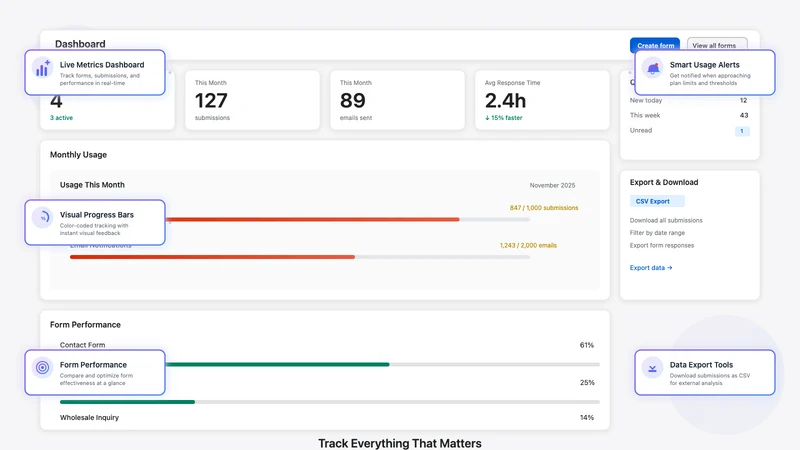The image size is (800, 450).
Task: Click the Data Export Tools download icon
Action: [653, 368]
